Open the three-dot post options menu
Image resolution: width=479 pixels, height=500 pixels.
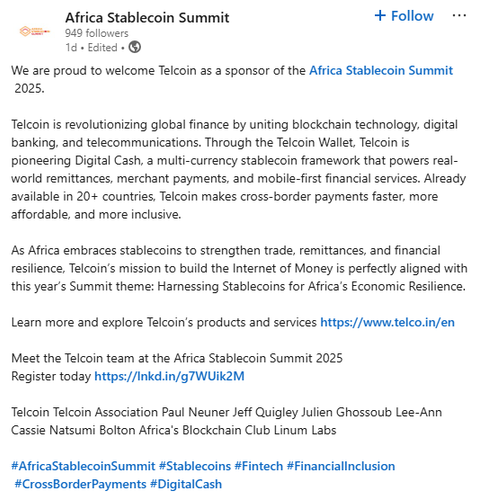tap(459, 15)
